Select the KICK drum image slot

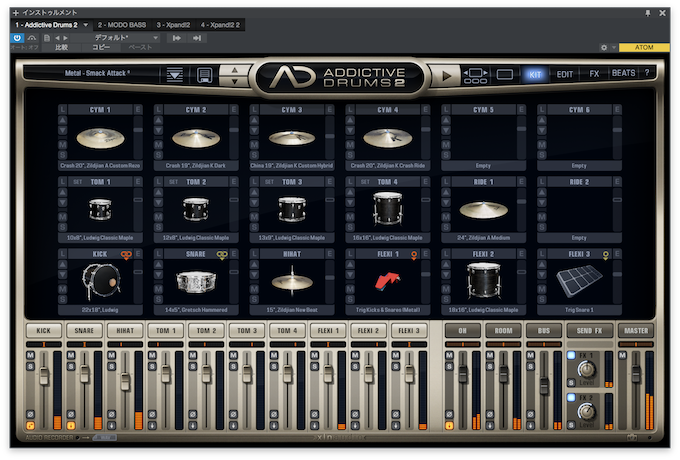(x=101, y=281)
